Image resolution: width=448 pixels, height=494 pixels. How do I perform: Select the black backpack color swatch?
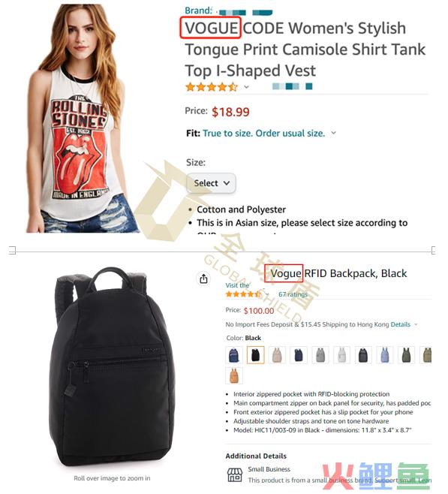click(x=255, y=355)
